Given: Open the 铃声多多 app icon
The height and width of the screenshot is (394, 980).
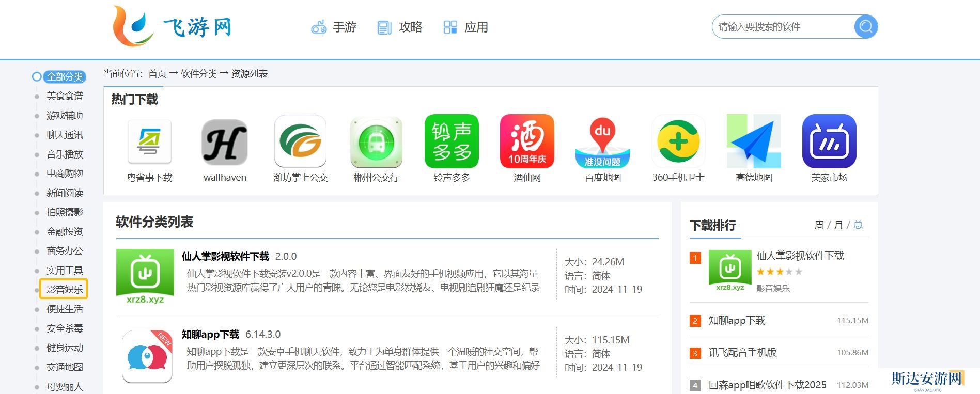Looking at the screenshot, I should [452, 141].
